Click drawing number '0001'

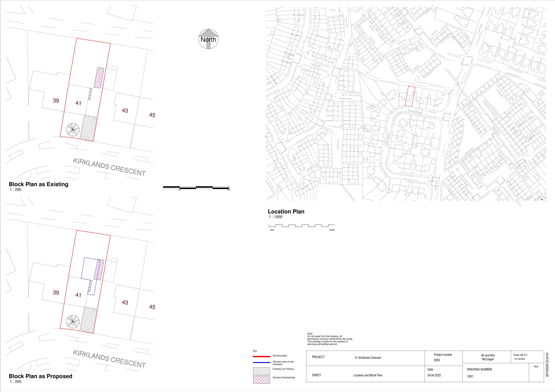click(470, 377)
